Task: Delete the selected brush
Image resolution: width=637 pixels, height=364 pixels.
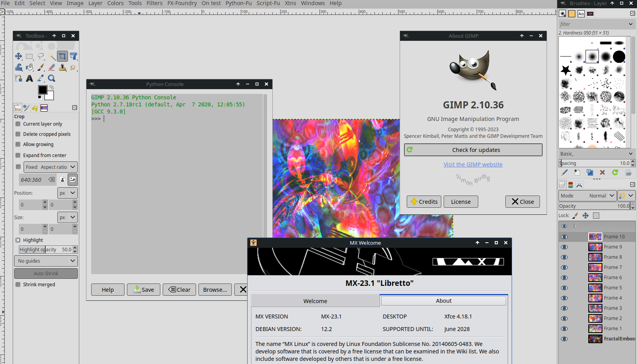Action: coord(602,172)
